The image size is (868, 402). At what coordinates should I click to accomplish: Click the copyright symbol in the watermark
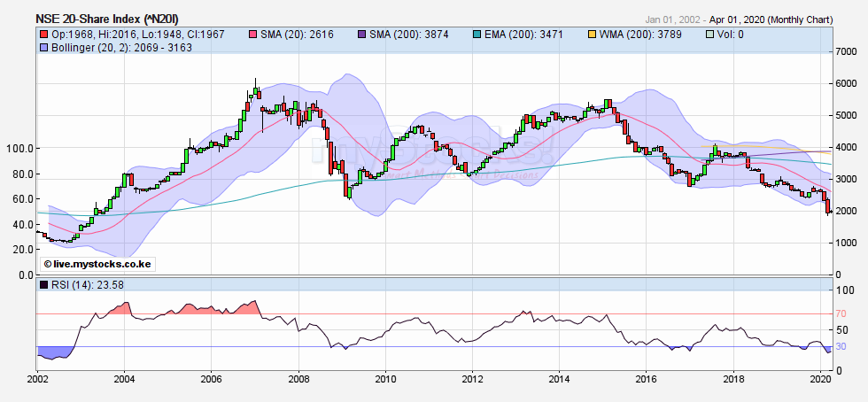pos(48,265)
